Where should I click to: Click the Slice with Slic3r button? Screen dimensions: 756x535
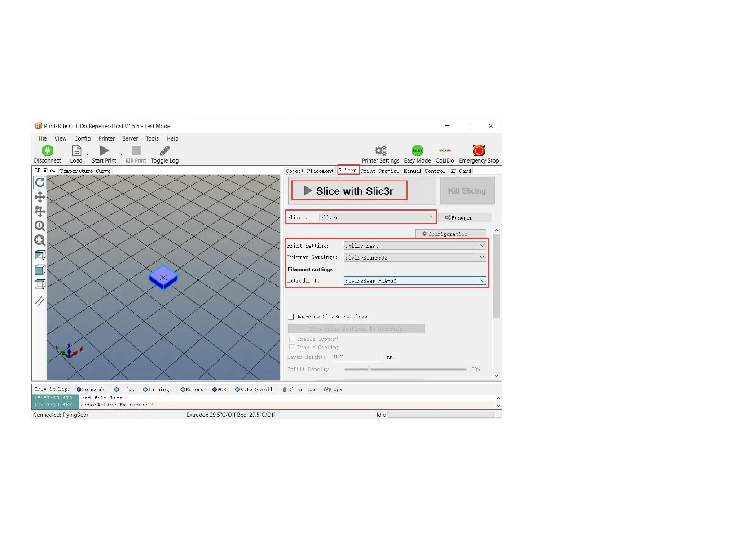click(349, 191)
